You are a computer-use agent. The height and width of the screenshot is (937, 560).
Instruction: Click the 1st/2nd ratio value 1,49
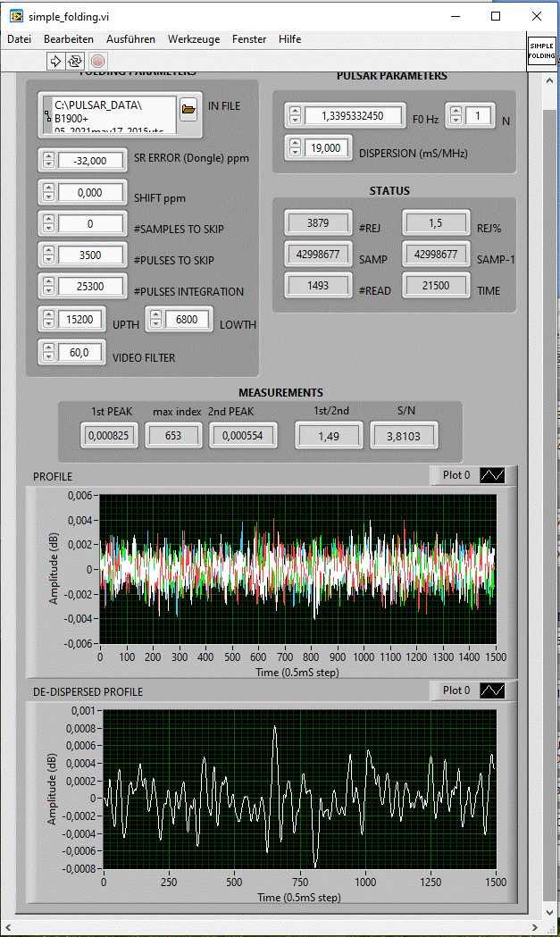point(329,436)
